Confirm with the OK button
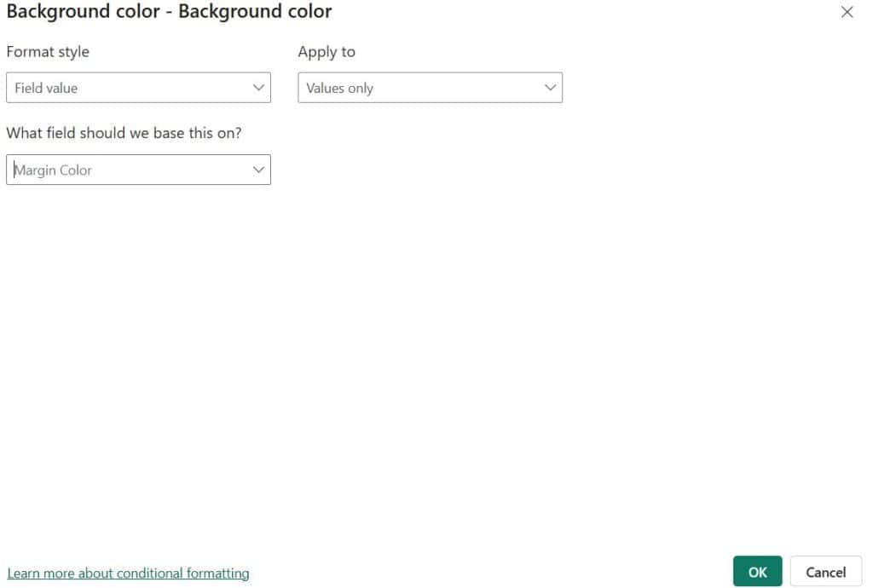This screenshot has width=873, height=588. [757, 571]
